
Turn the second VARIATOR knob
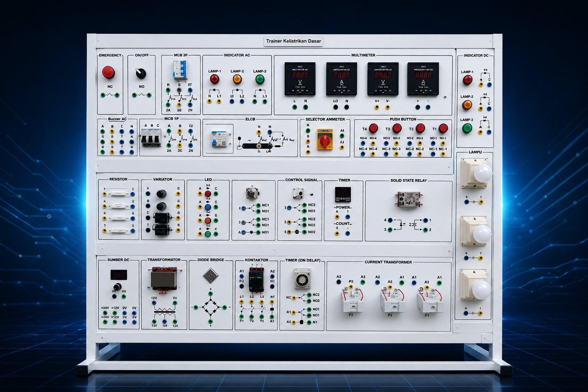(161, 206)
